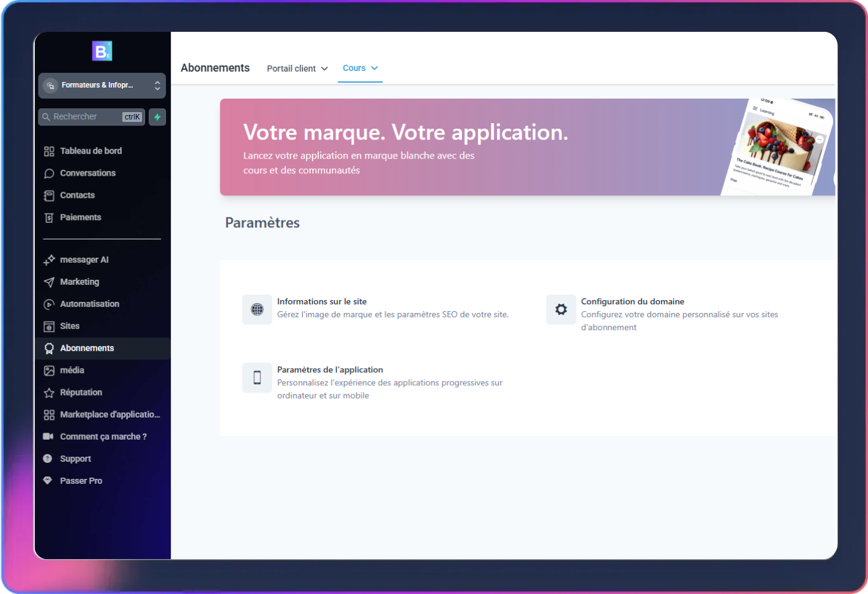Click the B logo at top of sidebar
The image size is (868, 594).
coord(102,51)
